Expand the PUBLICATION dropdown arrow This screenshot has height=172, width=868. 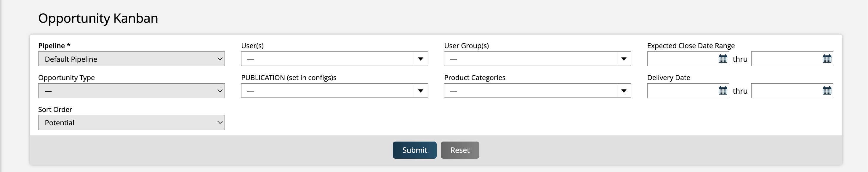tap(421, 91)
